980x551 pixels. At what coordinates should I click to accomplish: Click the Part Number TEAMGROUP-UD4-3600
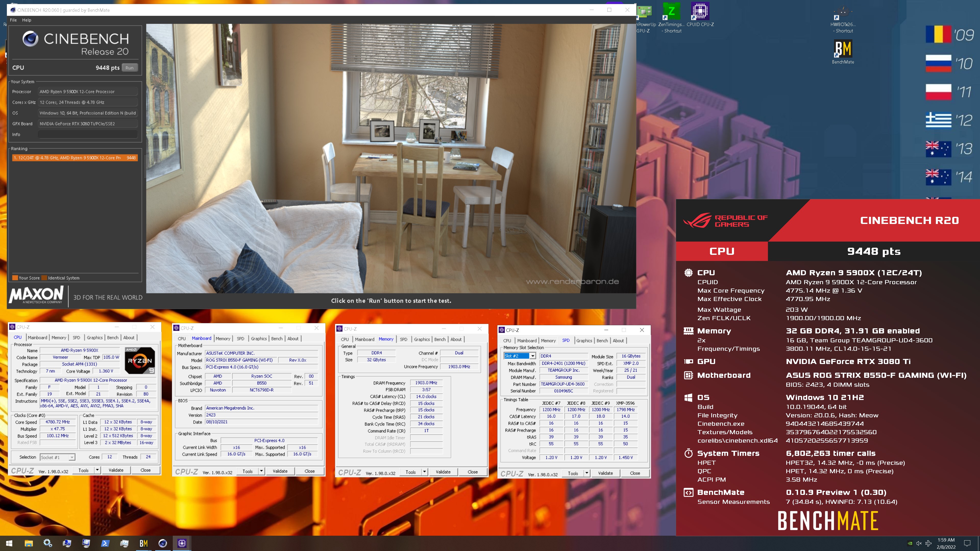(563, 384)
